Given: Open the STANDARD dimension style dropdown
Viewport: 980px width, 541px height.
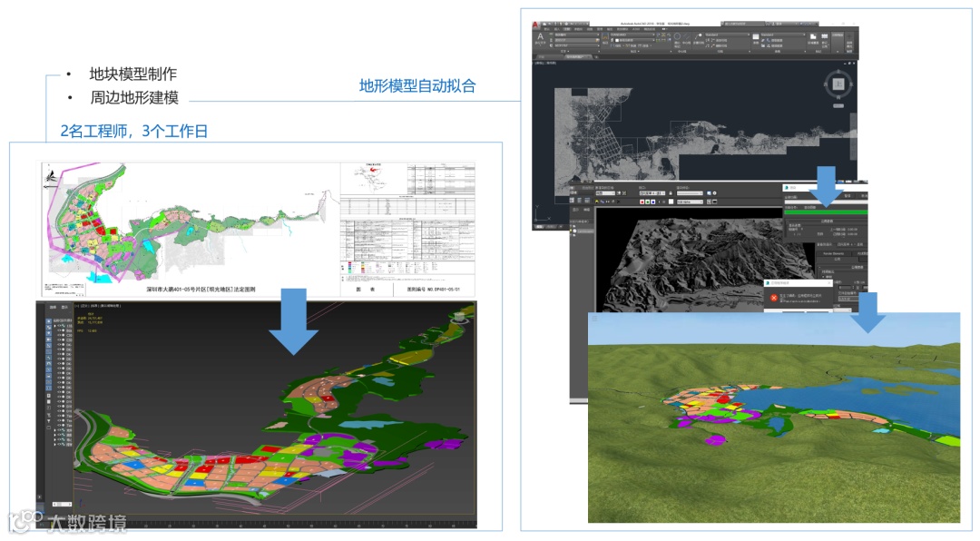Looking at the screenshot, I should pos(632,34).
